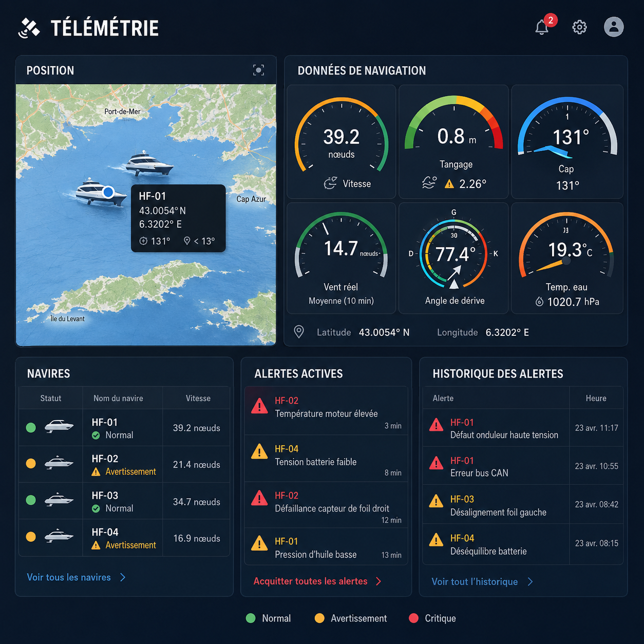Viewport: 644px width, 644px height.
Task: Sort history by Alerte column header
Action: coord(443,399)
